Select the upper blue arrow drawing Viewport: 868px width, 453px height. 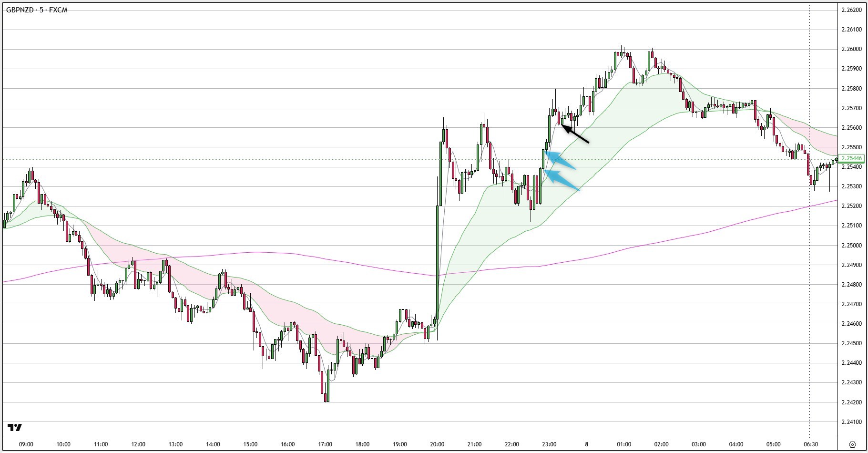(560, 160)
